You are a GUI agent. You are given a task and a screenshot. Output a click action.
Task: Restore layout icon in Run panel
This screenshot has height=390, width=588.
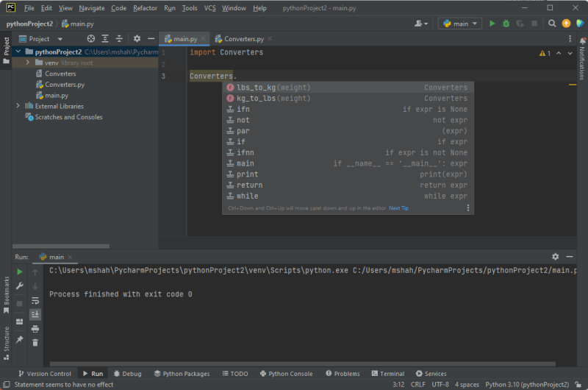[20, 322]
